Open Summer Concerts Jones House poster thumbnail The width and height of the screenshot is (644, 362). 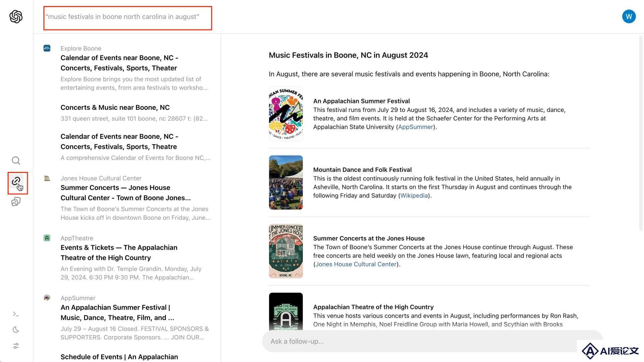[x=286, y=251]
